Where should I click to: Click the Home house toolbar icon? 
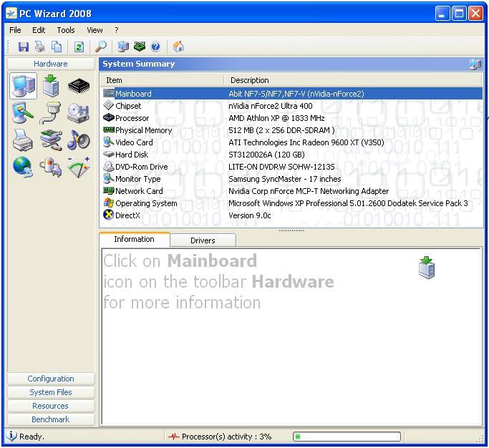(178, 47)
